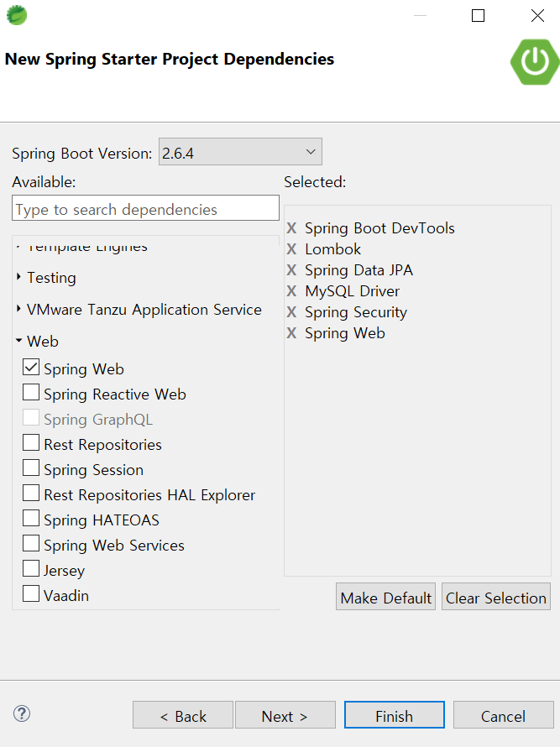Click the Make Default button
The width and height of the screenshot is (560, 747).
385,597
